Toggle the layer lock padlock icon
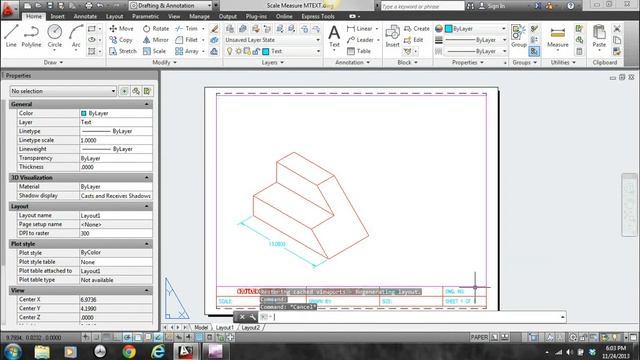640x360 pixels. [256, 51]
